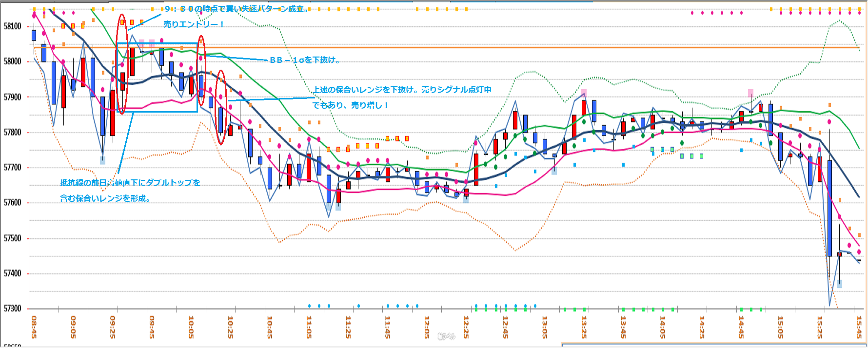Click the 58000 price label on the Y axis
This screenshot has height=348, width=868.
tap(13, 61)
